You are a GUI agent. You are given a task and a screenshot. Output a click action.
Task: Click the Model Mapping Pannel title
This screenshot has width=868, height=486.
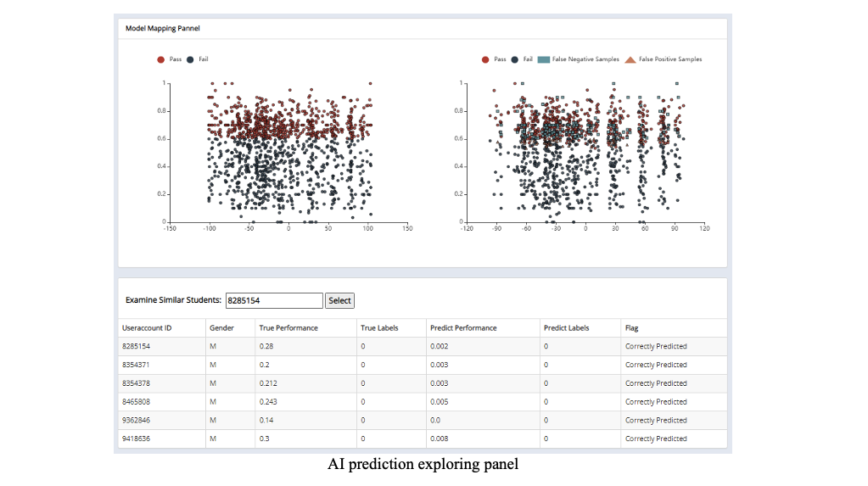(x=163, y=28)
